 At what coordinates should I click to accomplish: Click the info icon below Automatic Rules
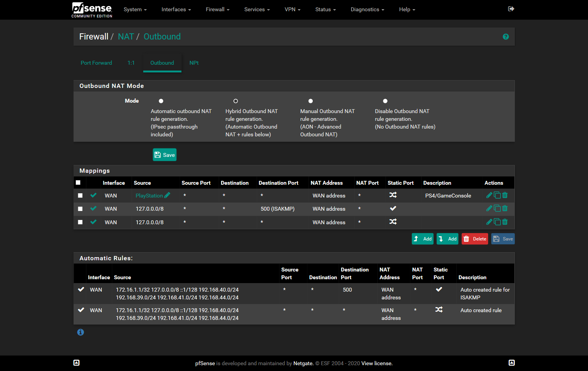81,332
